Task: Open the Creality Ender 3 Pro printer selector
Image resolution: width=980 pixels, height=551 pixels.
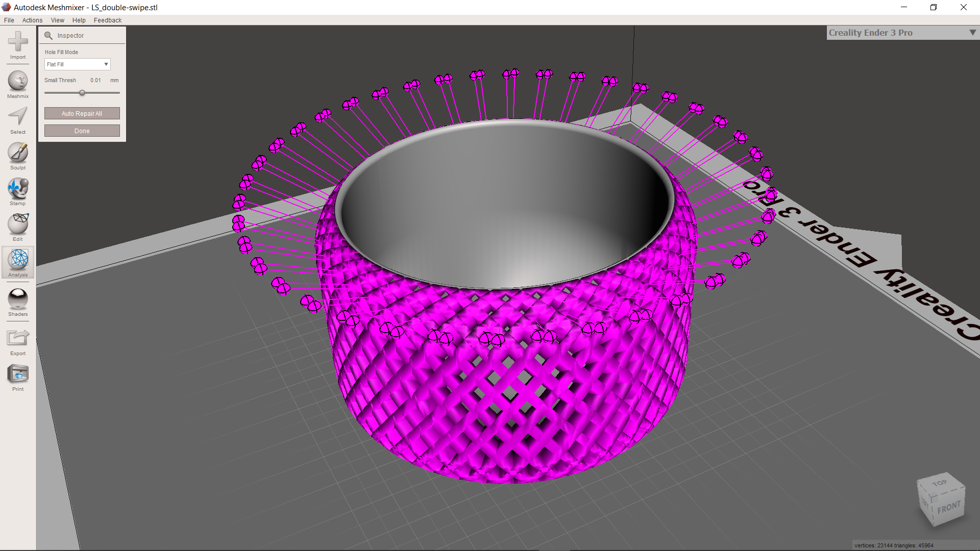Action: point(901,32)
